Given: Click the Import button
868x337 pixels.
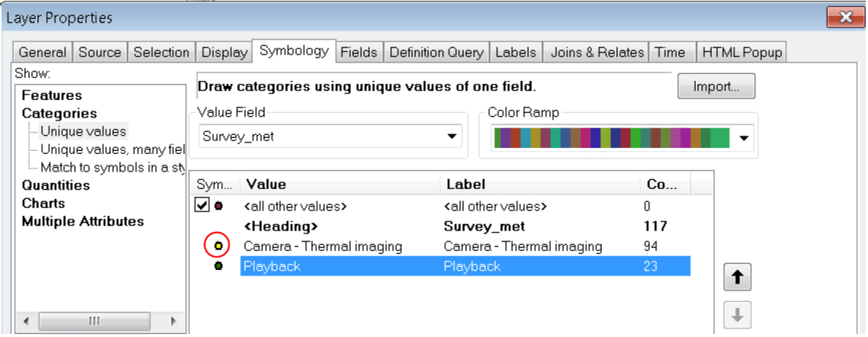Looking at the screenshot, I should (715, 86).
